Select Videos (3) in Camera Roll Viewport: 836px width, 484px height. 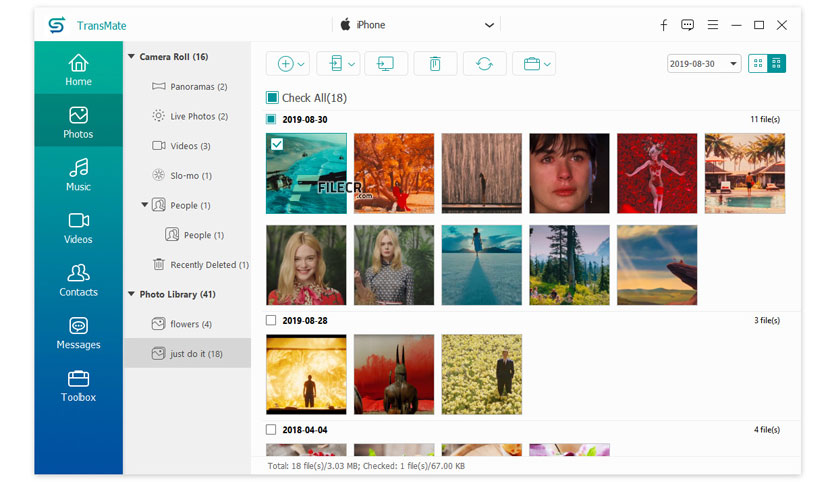pyautogui.click(x=181, y=146)
